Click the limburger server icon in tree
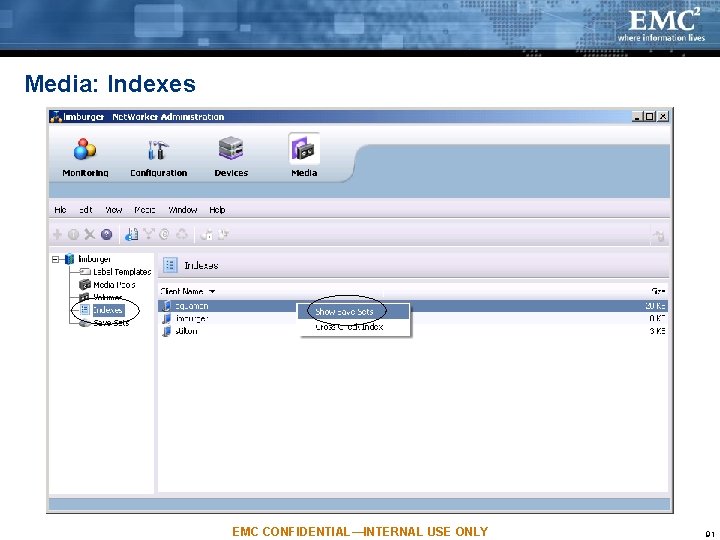Viewport: 720px width, 540px height. (69, 259)
